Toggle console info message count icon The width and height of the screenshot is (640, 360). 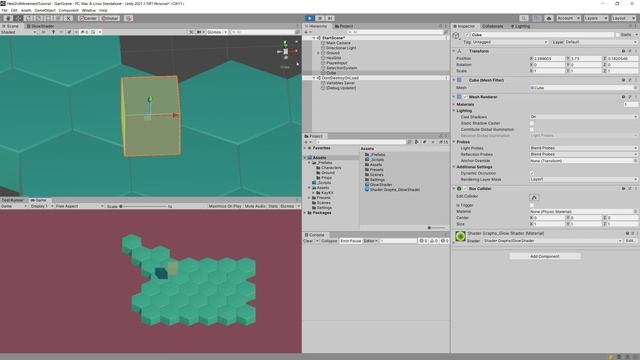click(423, 241)
